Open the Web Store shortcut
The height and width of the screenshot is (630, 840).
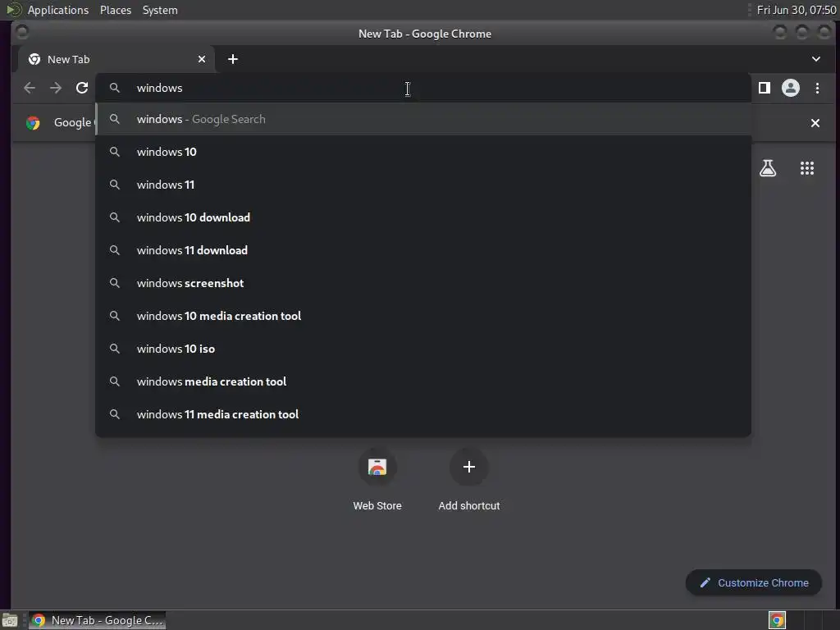pyautogui.click(x=377, y=480)
